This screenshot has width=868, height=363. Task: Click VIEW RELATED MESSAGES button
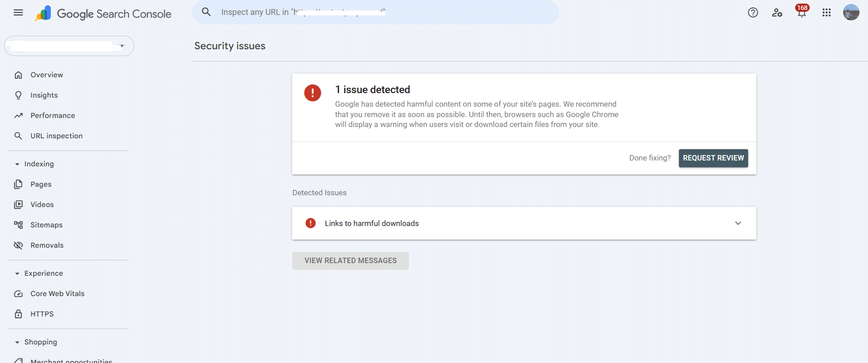pos(351,261)
